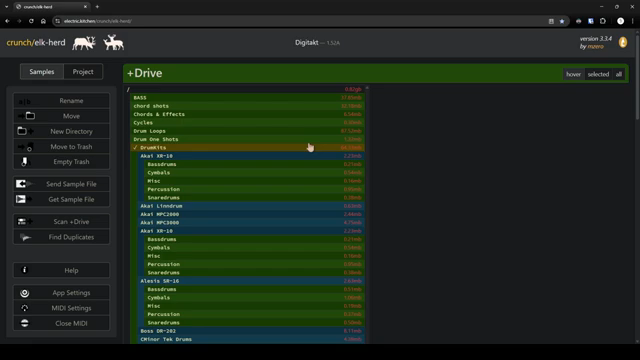640x360 pixels.
Task: Click the Move folder tool
Action: click(61, 116)
